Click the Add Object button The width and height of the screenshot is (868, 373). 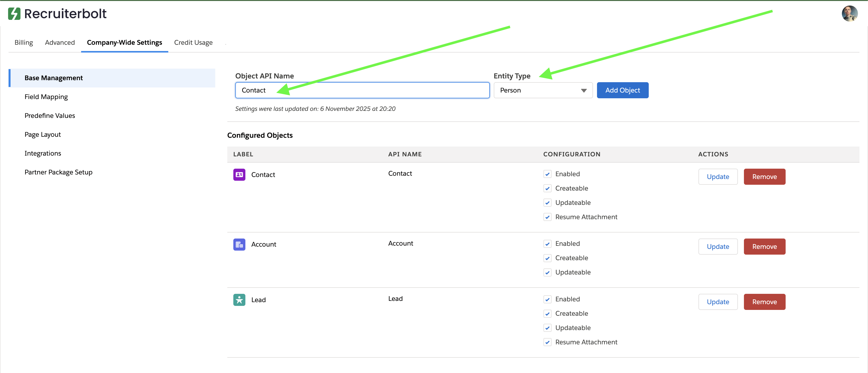pyautogui.click(x=622, y=90)
